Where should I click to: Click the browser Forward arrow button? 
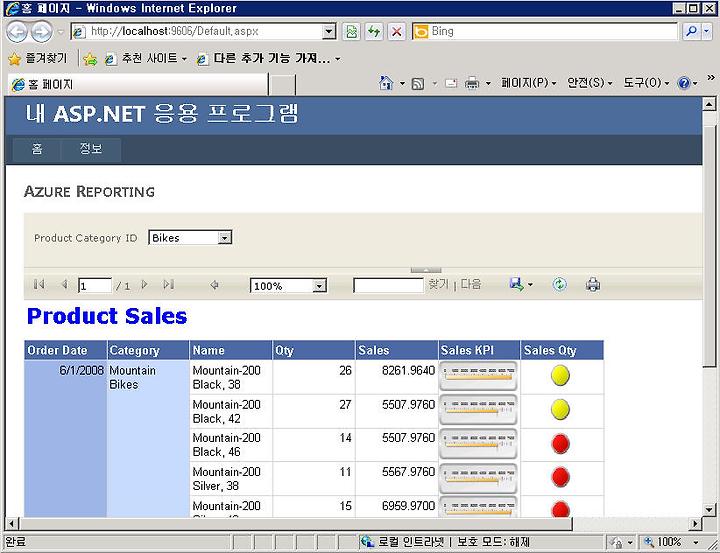(x=41, y=32)
